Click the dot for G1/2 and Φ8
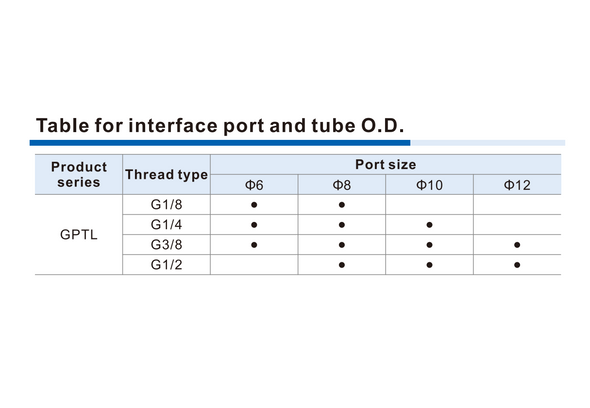 click(x=342, y=265)
